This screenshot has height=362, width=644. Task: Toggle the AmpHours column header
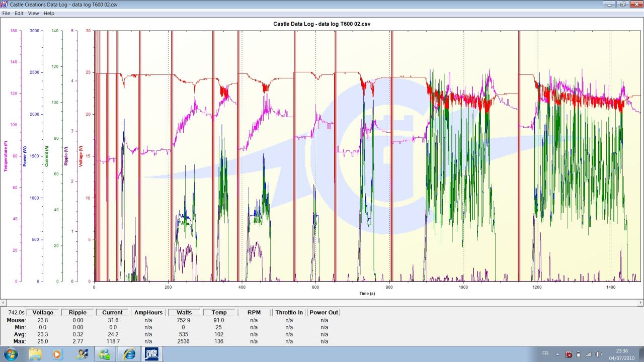pyautogui.click(x=148, y=312)
